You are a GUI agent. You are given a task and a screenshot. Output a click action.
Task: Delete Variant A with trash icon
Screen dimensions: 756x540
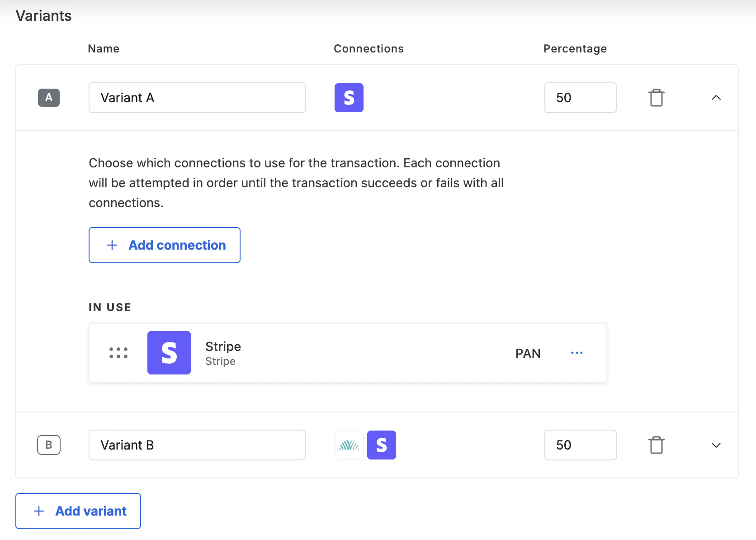(656, 98)
